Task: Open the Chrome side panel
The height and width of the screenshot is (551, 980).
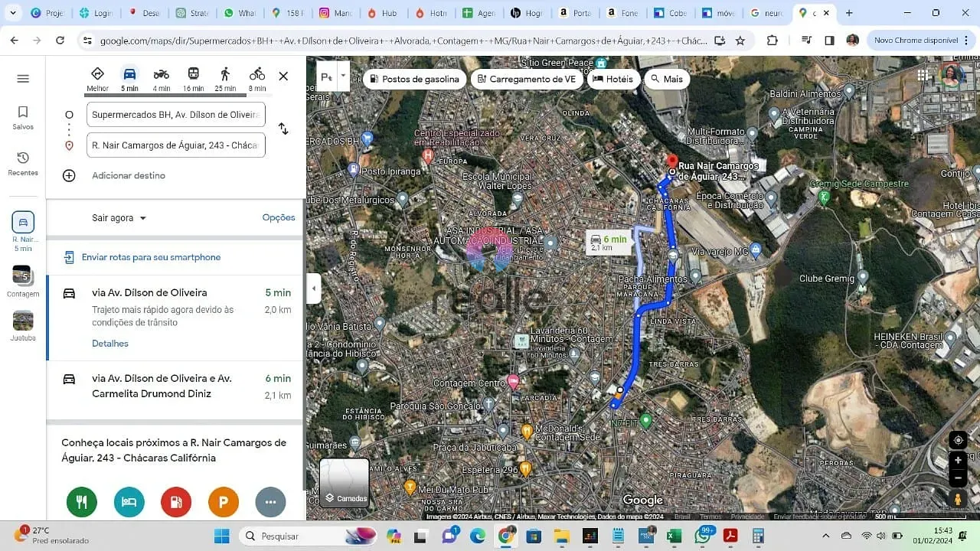Action: (x=829, y=41)
